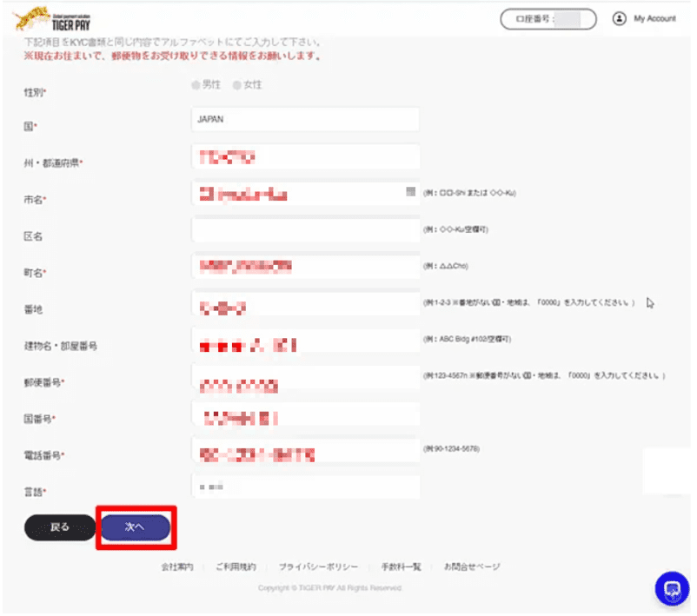Select the 女性 radio button
Viewport: 697px width, 616px height.
click(237, 85)
